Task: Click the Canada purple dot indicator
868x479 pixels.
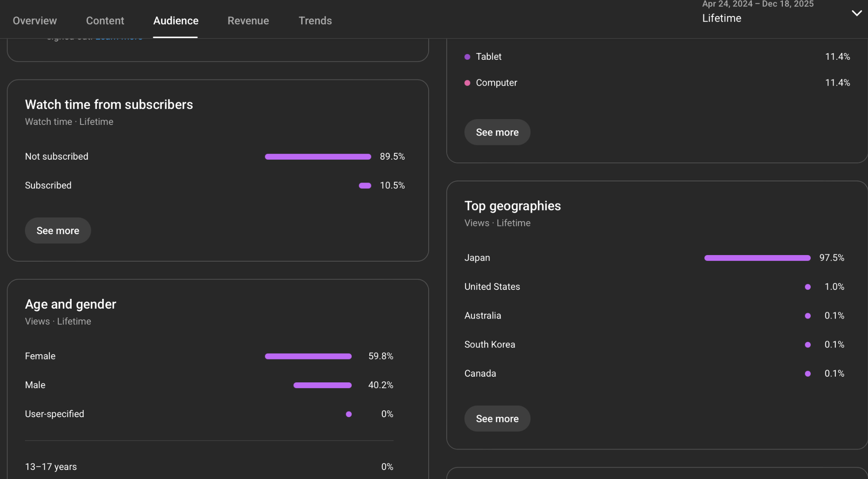Action: click(807, 374)
